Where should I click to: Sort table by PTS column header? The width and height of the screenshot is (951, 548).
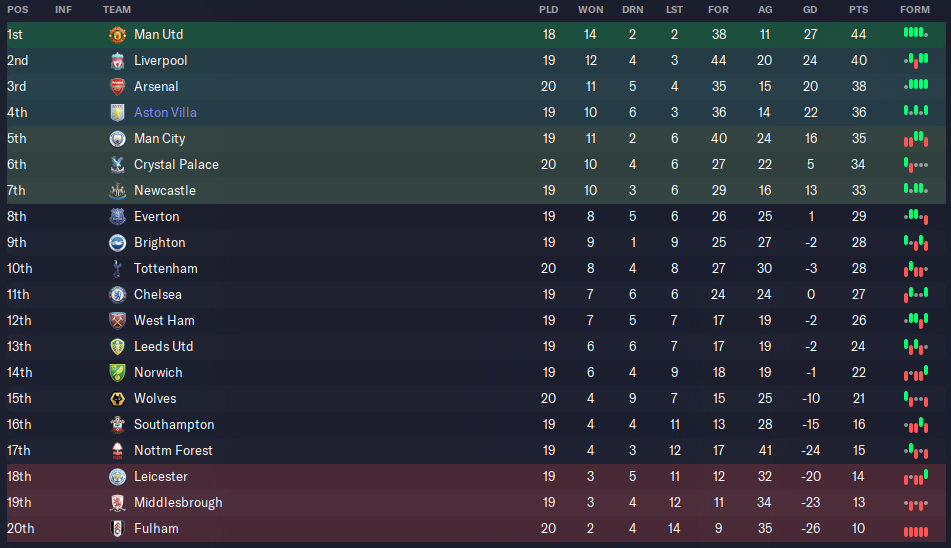pos(858,10)
